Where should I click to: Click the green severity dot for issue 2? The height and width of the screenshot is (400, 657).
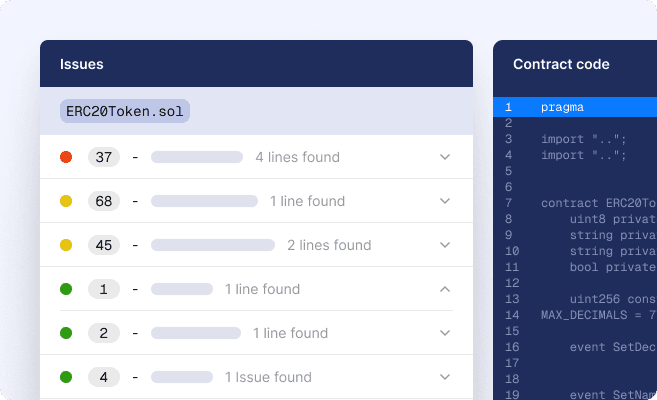tap(66, 333)
